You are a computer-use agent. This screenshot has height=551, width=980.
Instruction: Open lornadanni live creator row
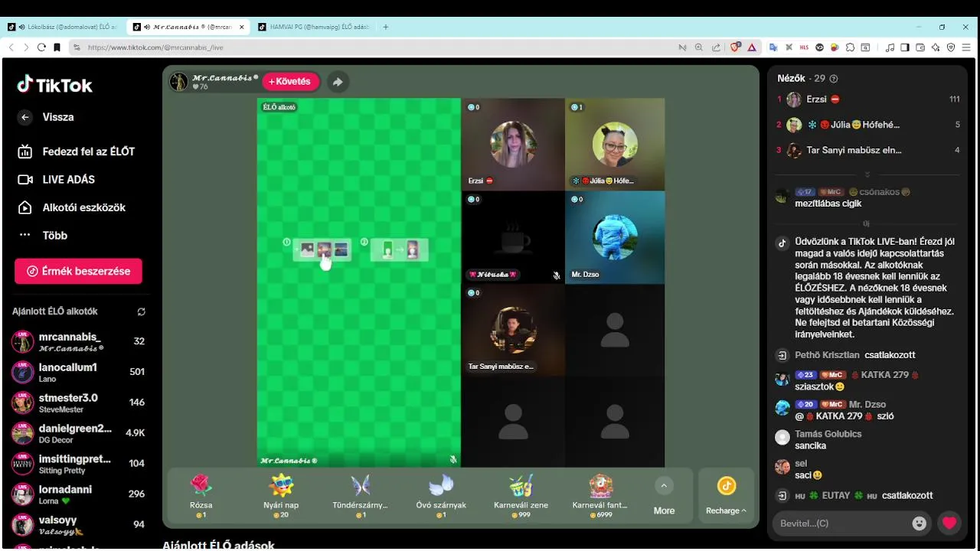click(78, 494)
